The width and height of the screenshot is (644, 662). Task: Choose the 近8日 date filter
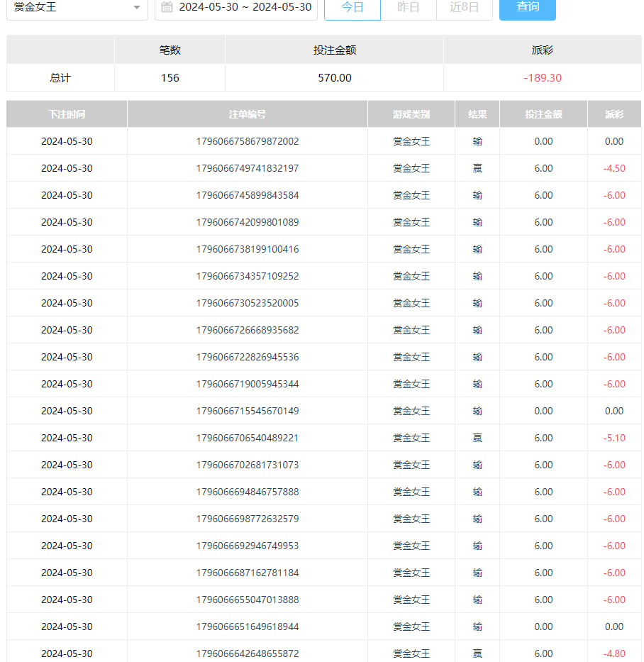coord(464,7)
